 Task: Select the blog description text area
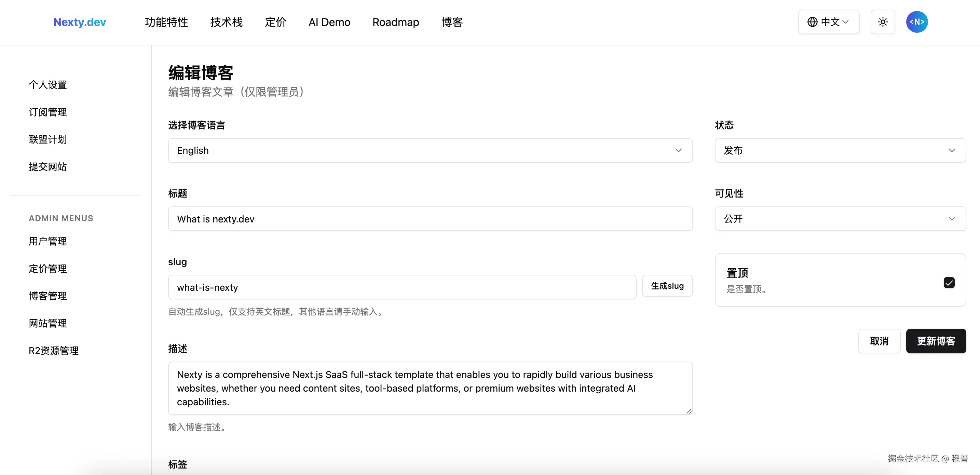[x=430, y=388]
